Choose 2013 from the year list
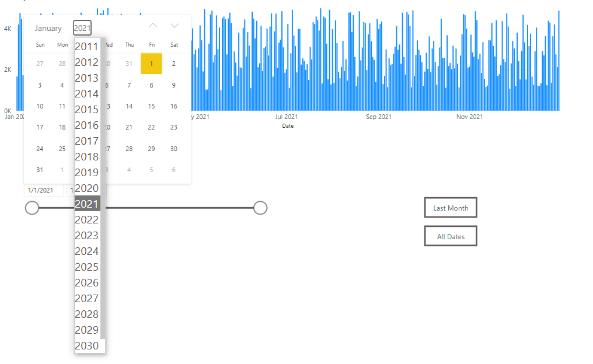The image size is (593, 364). (87, 78)
